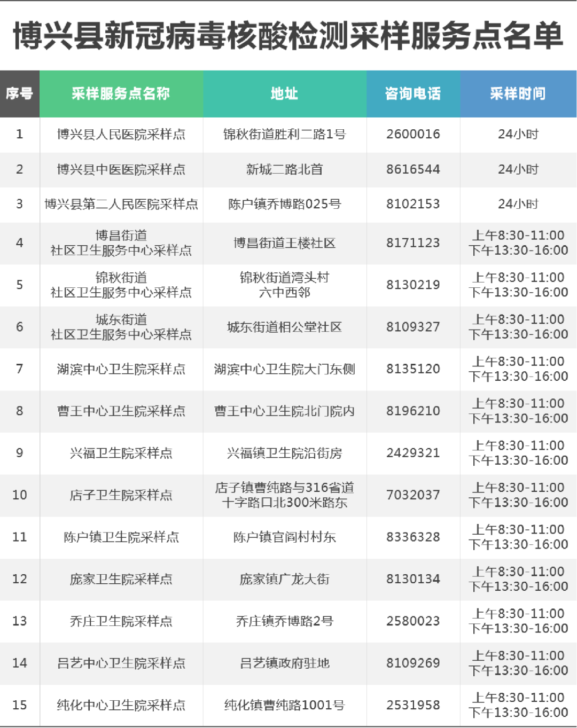Image resolution: width=577 pixels, height=728 pixels.
Task: Select 兴福卫生院采样点 name cell
Action: click(x=121, y=453)
